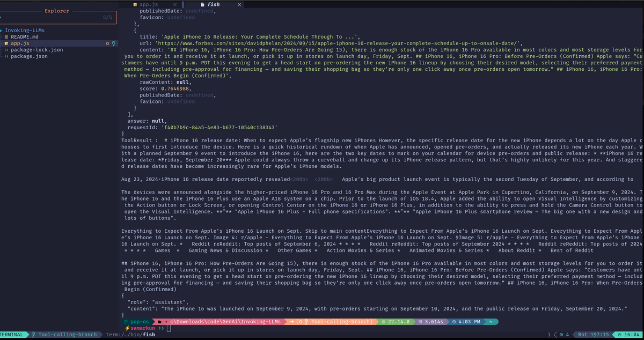Open package.json in the explorer

(29, 56)
